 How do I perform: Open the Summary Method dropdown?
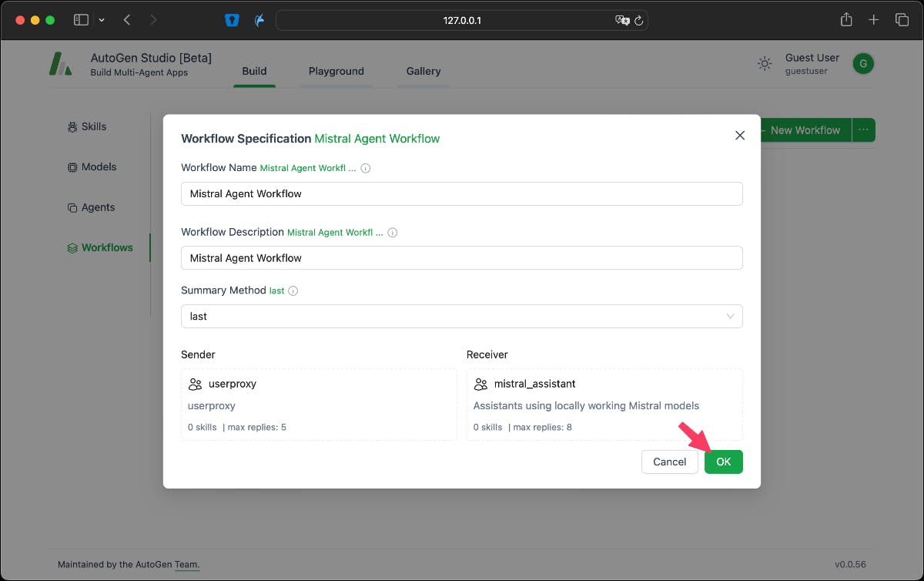pyautogui.click(x=462, y=316)
